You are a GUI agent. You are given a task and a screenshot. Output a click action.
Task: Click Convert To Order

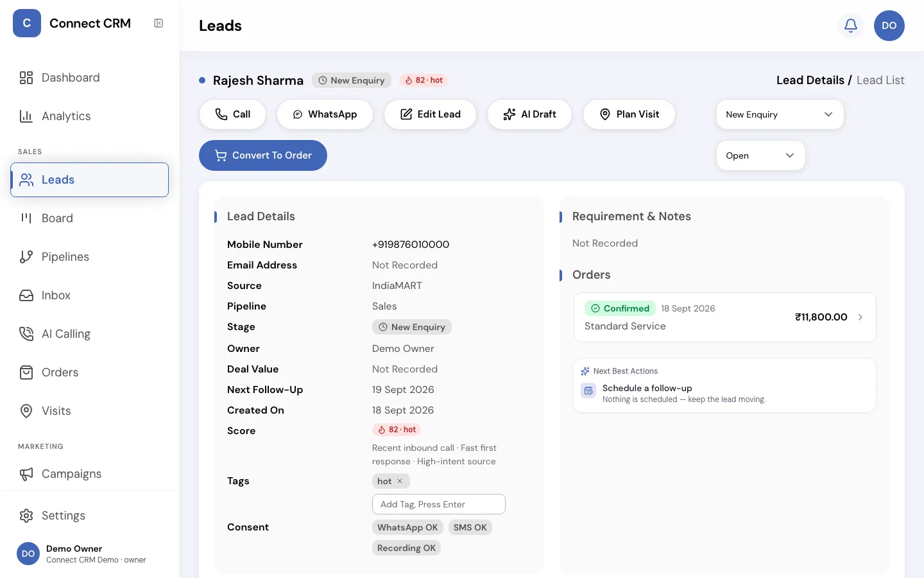tap(263, 155)
